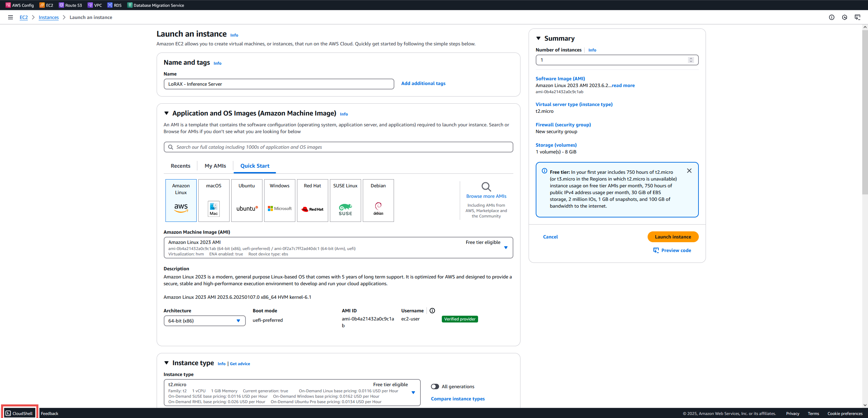This screenshot has height=418, width=868.
Task: Switch to the Recents tab
Action: [180, 166]
